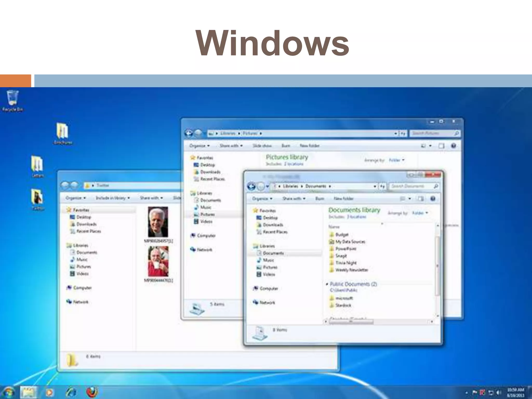Image resolution: width=532 pixels, height=399 pixels.
Task: Click Burn in the Documents window toolbar
Action: click(320, 199)
